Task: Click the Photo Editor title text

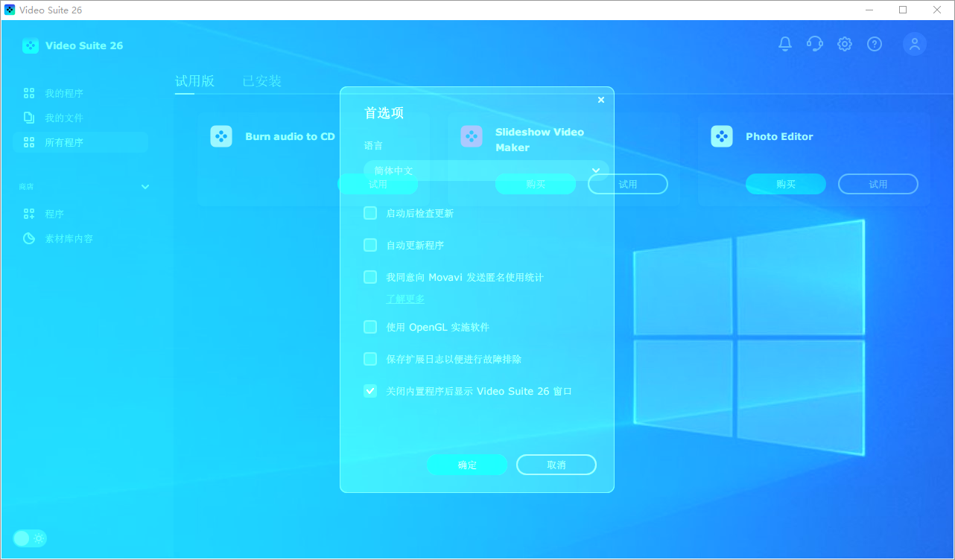Action: point(779,136)
